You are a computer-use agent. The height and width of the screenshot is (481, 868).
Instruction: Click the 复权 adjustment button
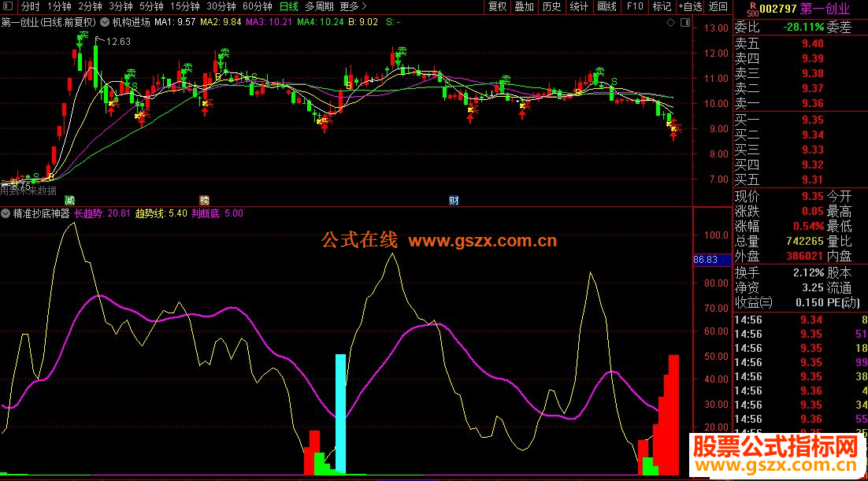pyautogui.click(x=497, y=6)
